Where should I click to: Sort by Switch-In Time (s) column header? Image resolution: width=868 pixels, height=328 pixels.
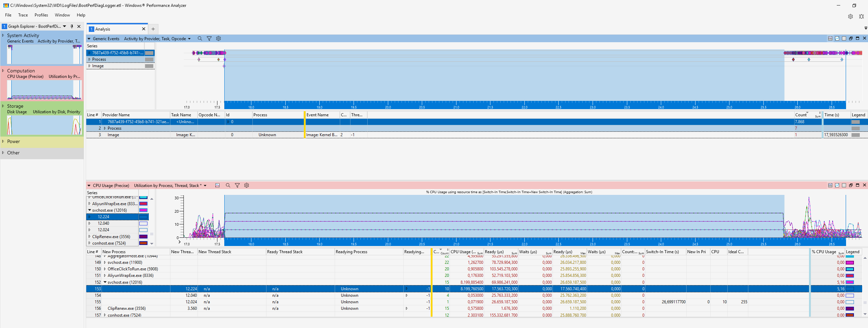point(665,252)
